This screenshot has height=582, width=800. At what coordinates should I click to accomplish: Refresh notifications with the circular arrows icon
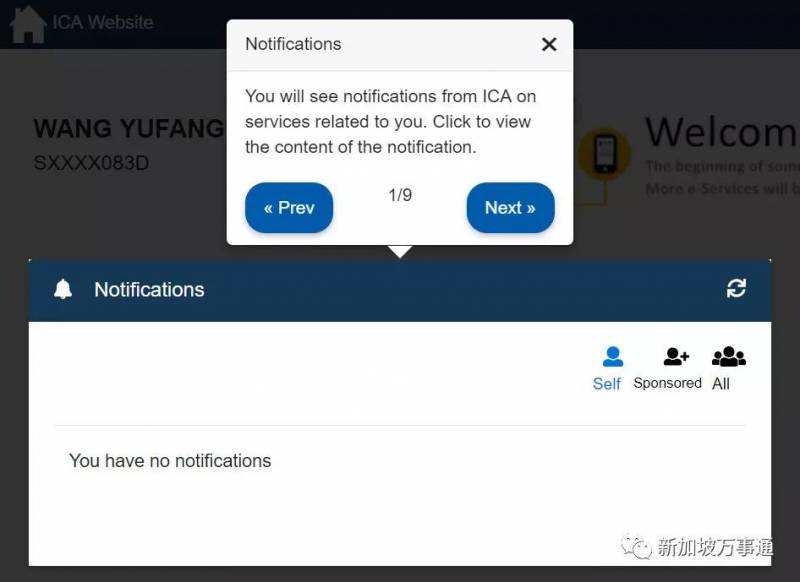point(736,288)
